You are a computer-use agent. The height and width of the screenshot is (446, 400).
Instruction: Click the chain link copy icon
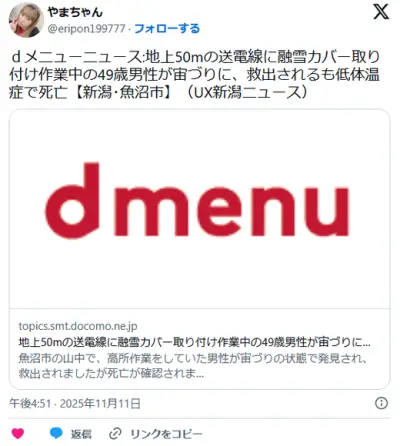115,434
